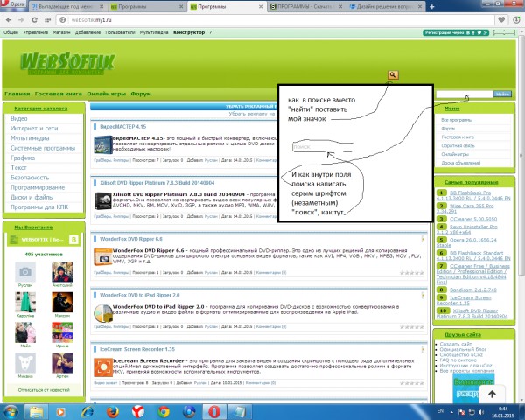This screenshot has height=420, width=525.
Task: Click the browser address bar
Action: (x=276, y=20)
